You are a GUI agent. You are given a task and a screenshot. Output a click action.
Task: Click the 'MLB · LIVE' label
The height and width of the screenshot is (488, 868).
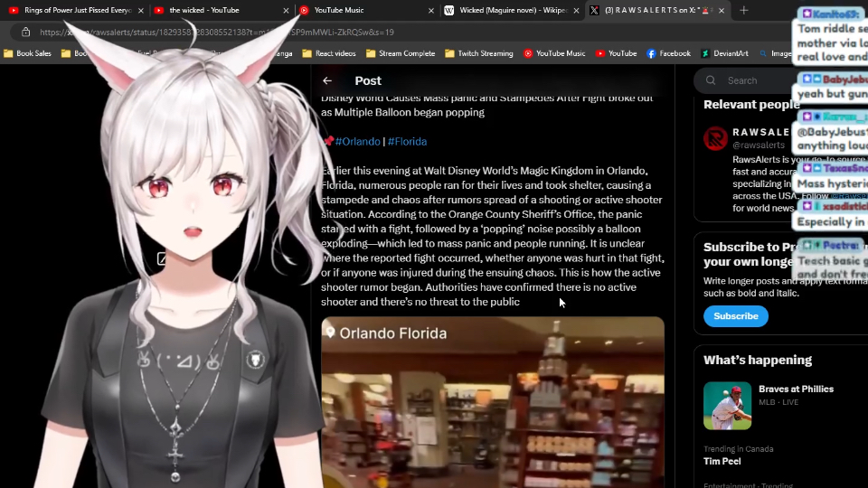coord(778,402)
